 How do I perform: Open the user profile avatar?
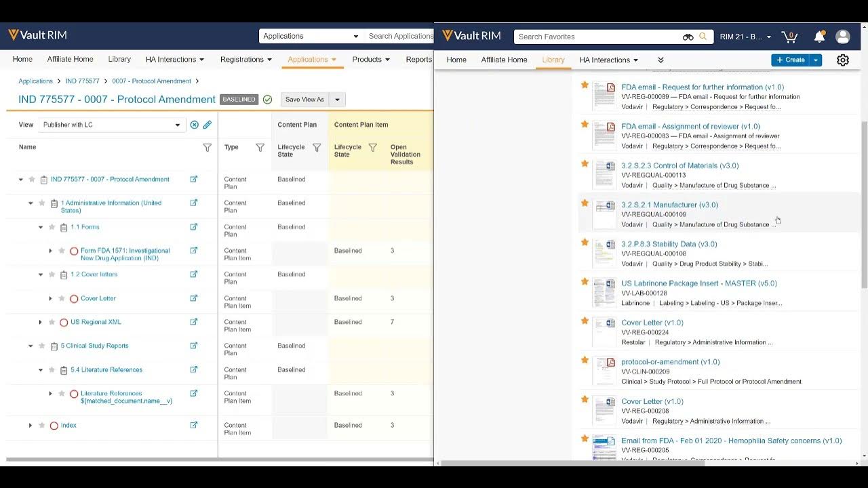coord(843,37)
